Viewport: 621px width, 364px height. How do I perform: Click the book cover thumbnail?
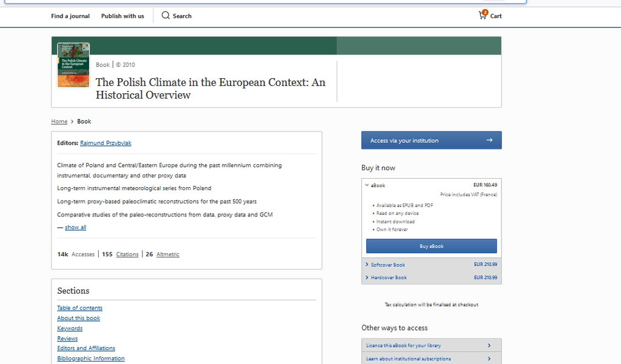tap(73, 65)
